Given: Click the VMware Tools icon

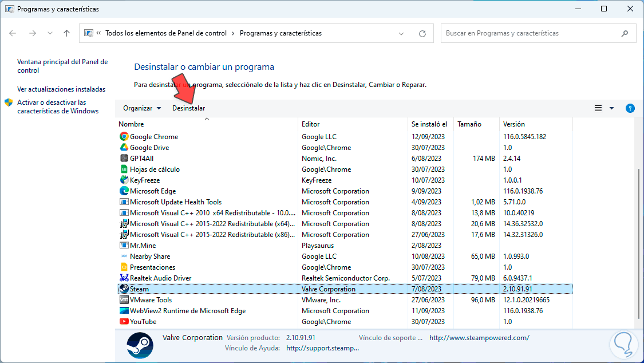Looking at the screenshot, I should point(124,300).
